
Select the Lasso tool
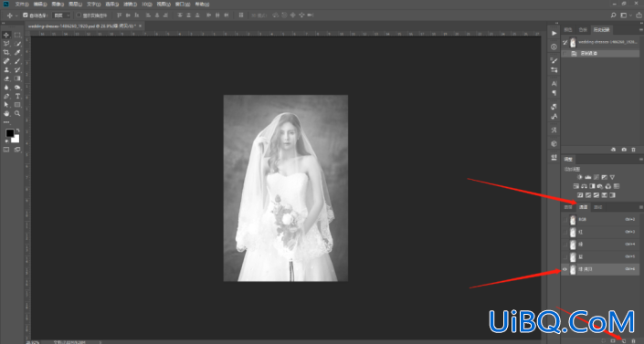pos(6,44)
